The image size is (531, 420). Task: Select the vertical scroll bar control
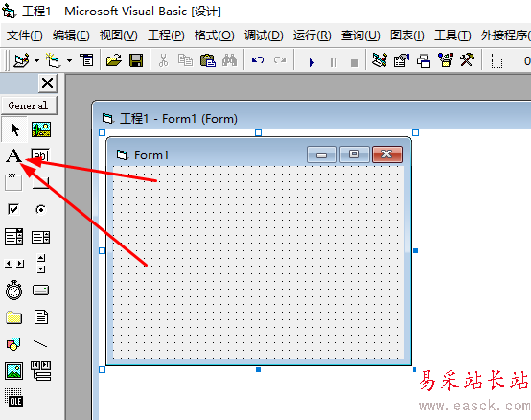pos(41,264)
